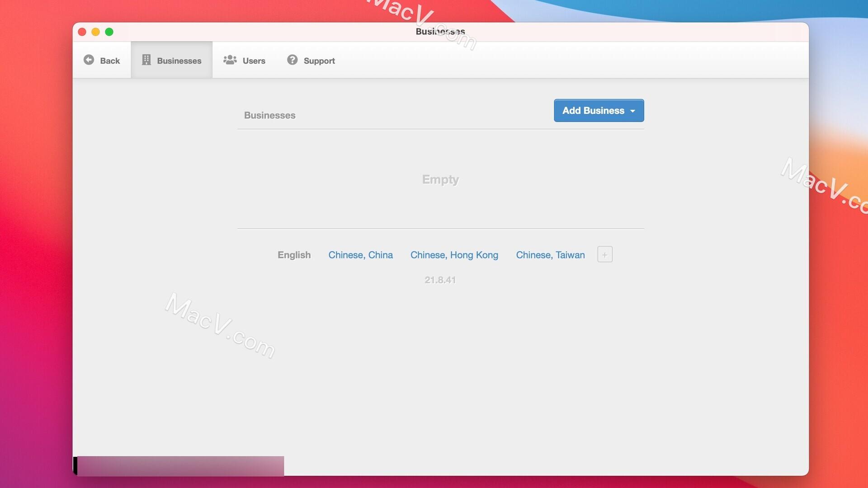Click the Users group icon
The height and width of the screenshot is (488, 868).
pyautogui.click(x=230, y=60)
